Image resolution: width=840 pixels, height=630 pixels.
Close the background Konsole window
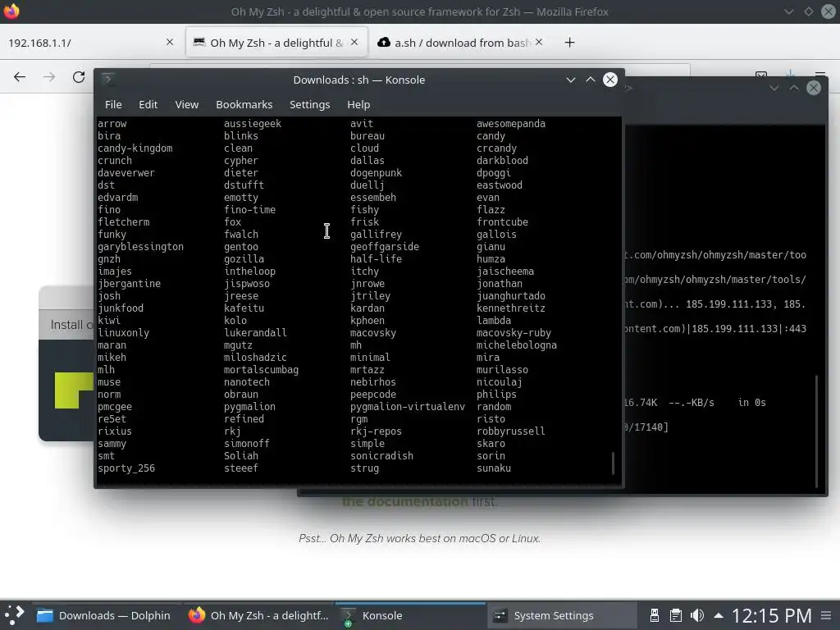(814, 88)
